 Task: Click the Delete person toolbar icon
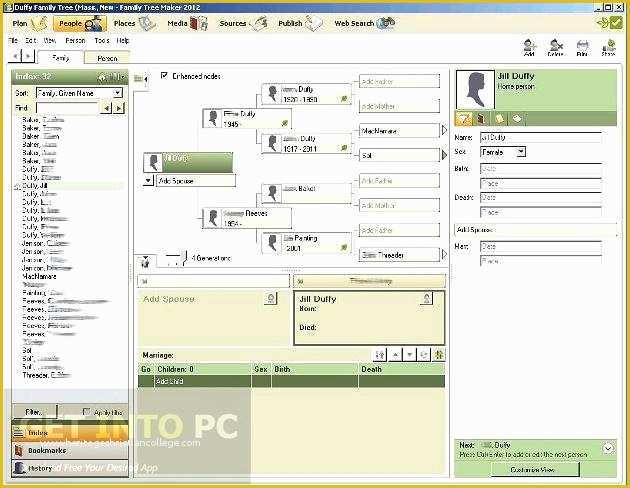click(x=555, y=47)
